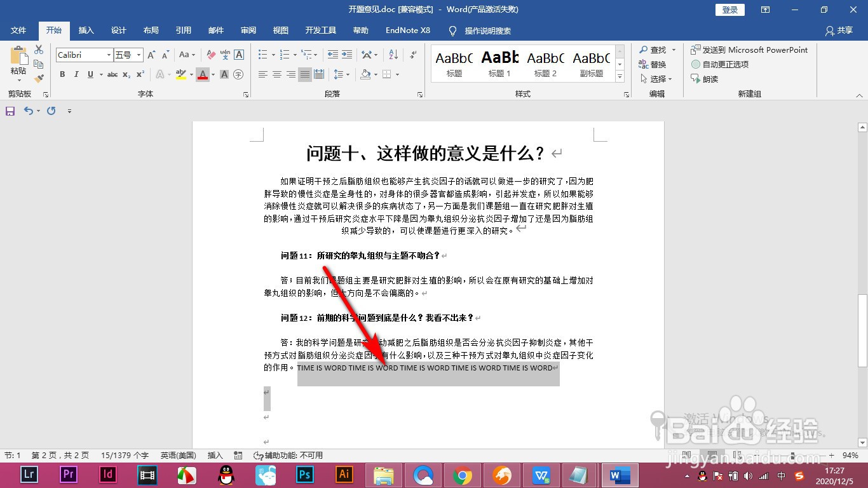Apply strikethrough abc formatting
The width and height of the screenshot is (868, 488).
[112, 74]
